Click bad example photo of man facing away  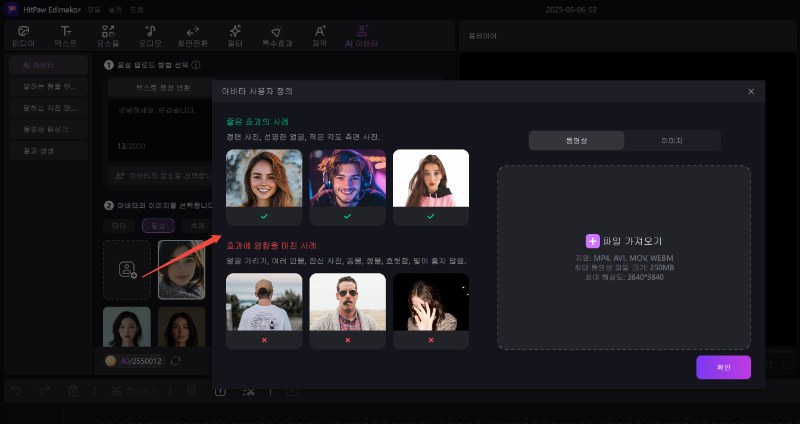[x=264, y=302]
